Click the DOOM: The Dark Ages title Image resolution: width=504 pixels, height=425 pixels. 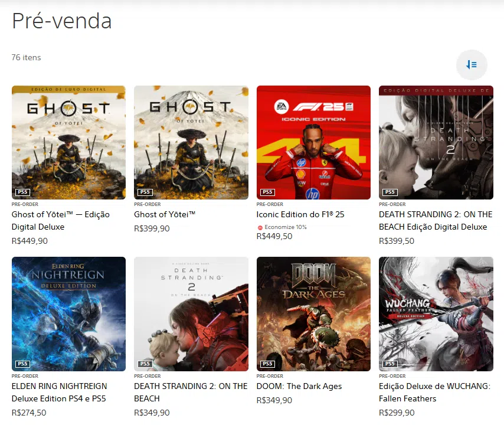tap(299, 386)
